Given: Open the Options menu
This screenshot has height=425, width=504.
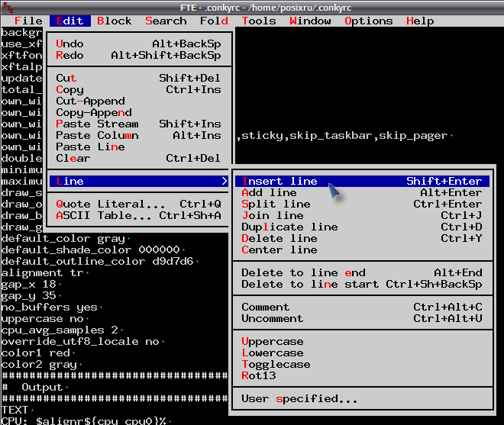Looking at the screenshot, I should tap(369, 21).
